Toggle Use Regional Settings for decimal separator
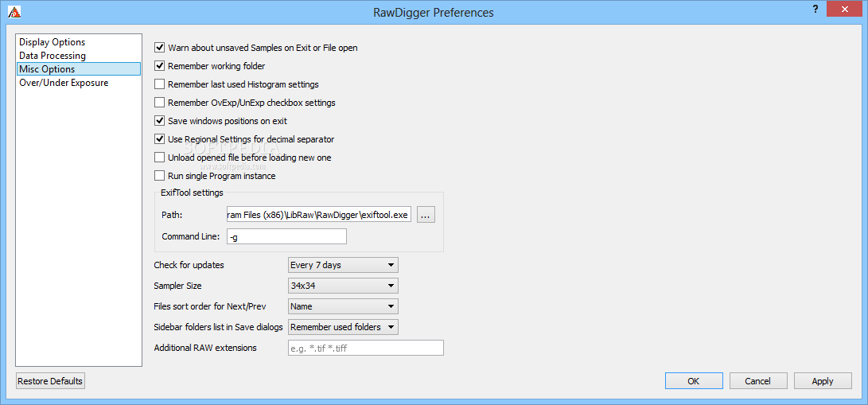Viewport: 868px width, 405px height. (x=160, y=139)
